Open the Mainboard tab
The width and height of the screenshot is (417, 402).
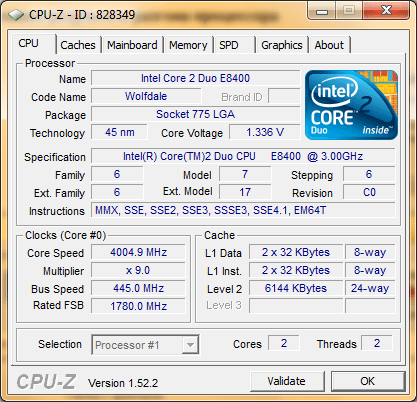tap(132, 45)
